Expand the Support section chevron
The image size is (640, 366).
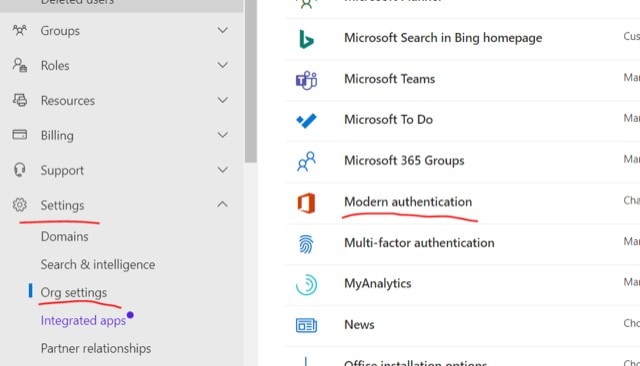pyautogui.click(x=222, y=170)
